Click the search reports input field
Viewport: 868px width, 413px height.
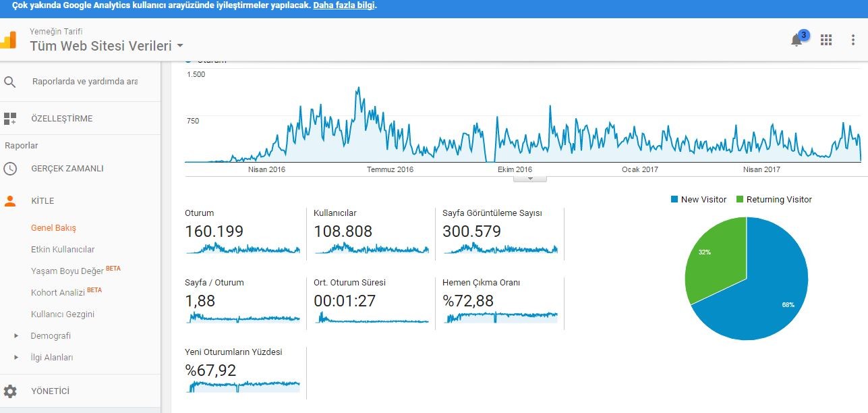coord(85,82)
